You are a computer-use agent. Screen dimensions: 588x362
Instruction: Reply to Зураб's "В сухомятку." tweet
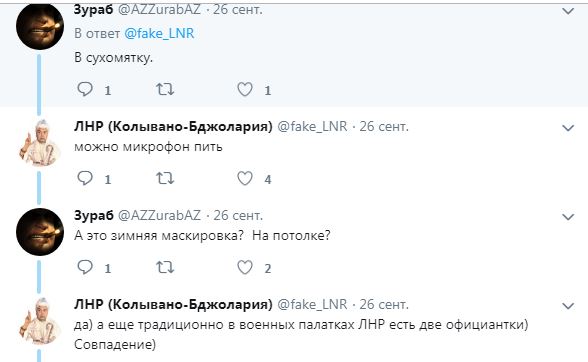(x=85, y=89)
